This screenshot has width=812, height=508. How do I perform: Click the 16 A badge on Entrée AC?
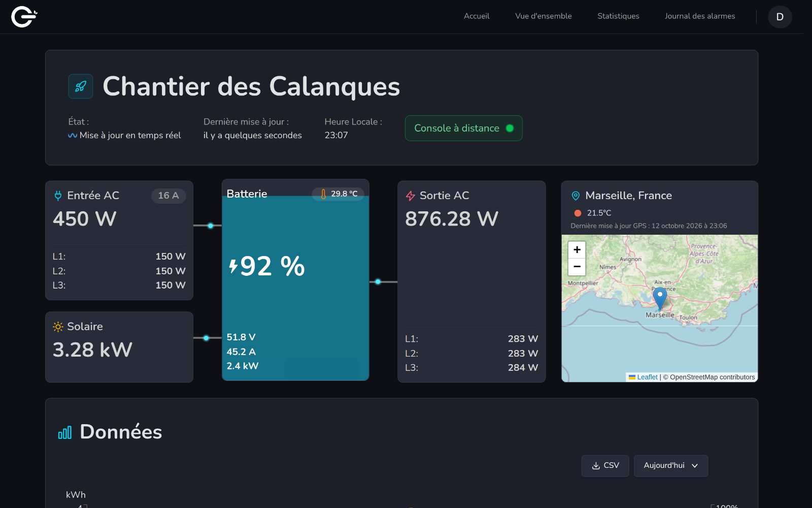[168, 196]
